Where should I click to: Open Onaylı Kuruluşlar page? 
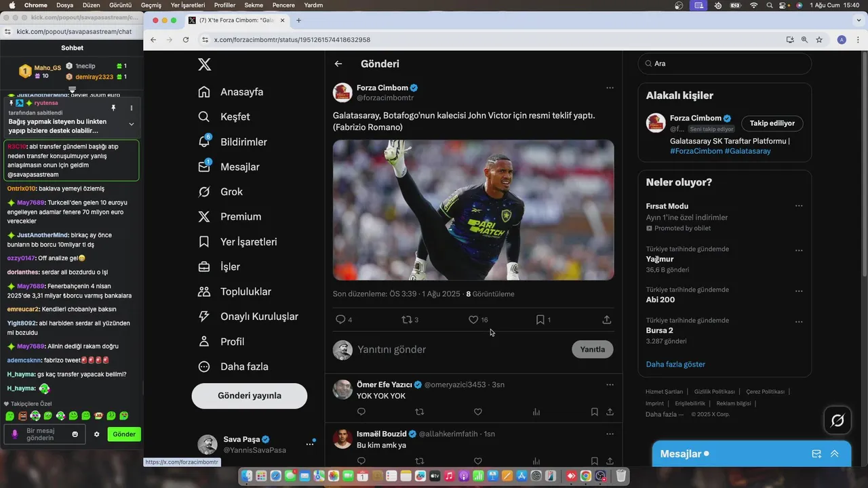click(248, 317)
